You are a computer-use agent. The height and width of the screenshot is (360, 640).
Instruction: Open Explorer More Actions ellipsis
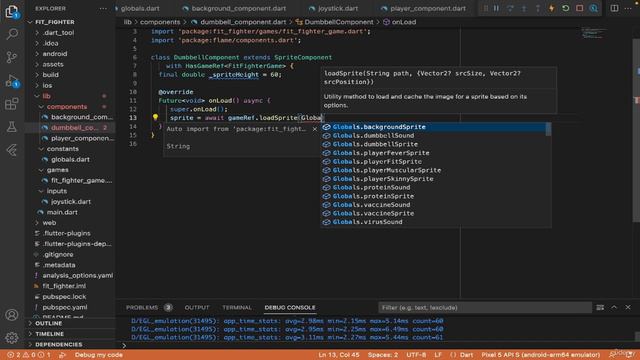pos(103,8)
